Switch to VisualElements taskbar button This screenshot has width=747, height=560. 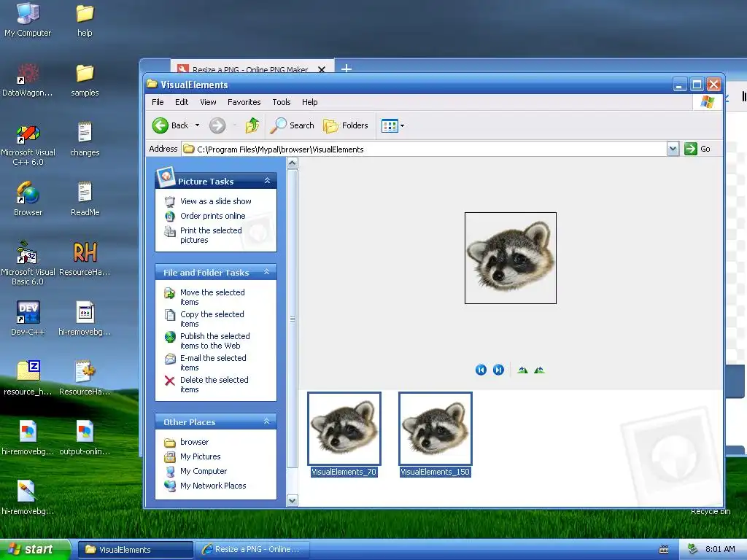point(135,549)
